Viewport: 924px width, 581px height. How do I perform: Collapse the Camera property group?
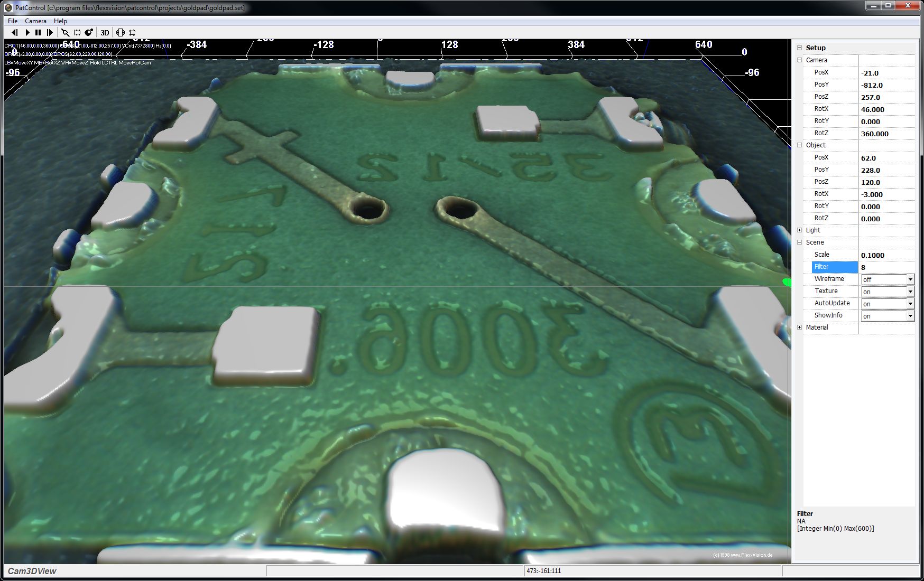click(x=800, y=60)
